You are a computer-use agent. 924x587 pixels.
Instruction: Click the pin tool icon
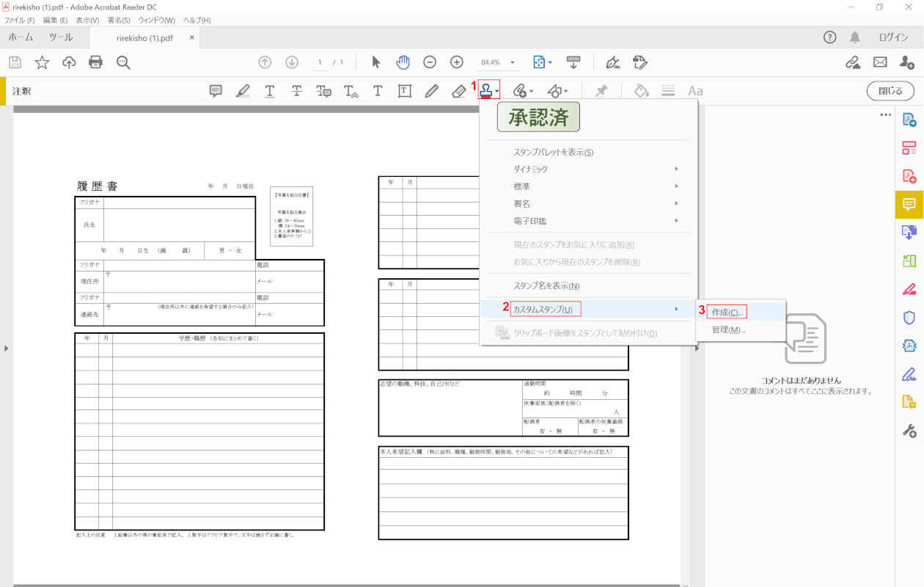point(601,91)
